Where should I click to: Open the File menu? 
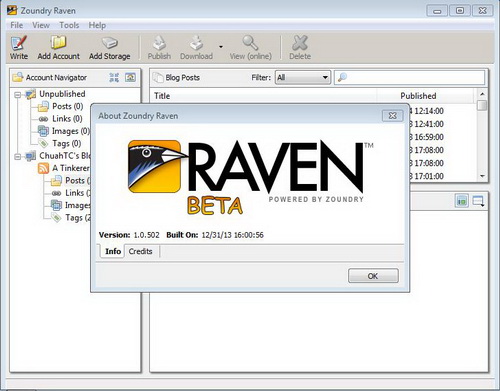[17, 25]
